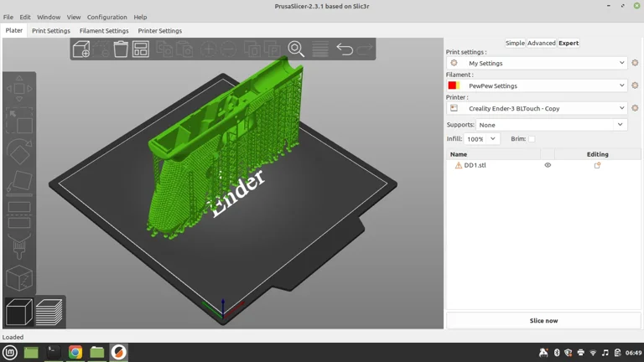
Task: Switch to the Filament Settings tab
Action: tap(104, 31)
